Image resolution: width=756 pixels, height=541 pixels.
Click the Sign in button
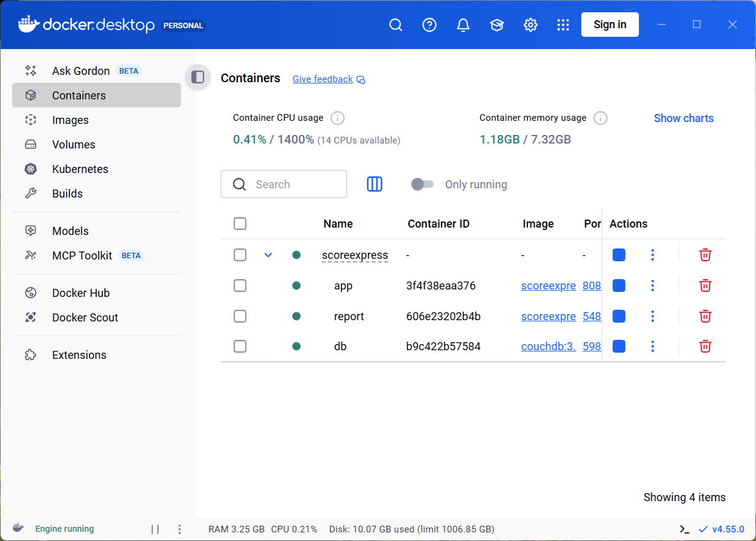pos(609,25)
